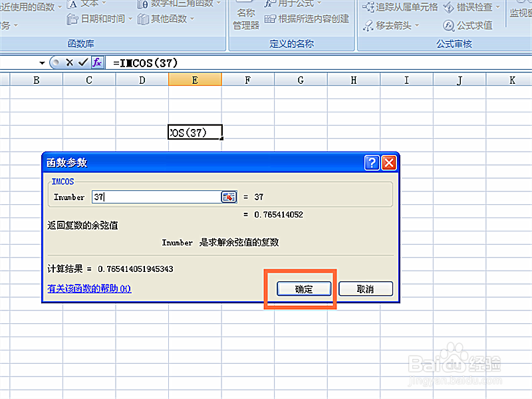532x399 pixels.
Task: Select column K header
Action: 509,80
